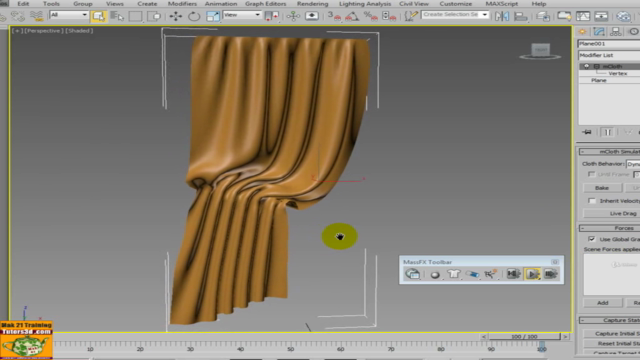Open Cloth Behavior dropdown
Viewport: 640px width, 360px height.
click(633, 164)
